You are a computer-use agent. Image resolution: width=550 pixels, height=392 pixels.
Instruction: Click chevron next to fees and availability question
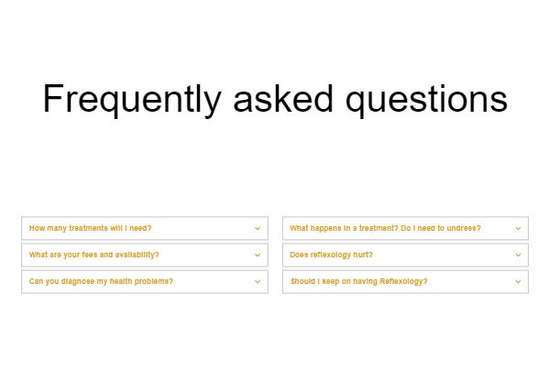258,255
